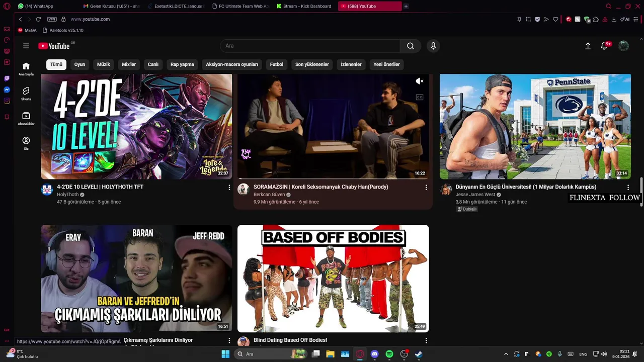
Task: Open Twitch in Opera sidebar
Action: point(7,78)
